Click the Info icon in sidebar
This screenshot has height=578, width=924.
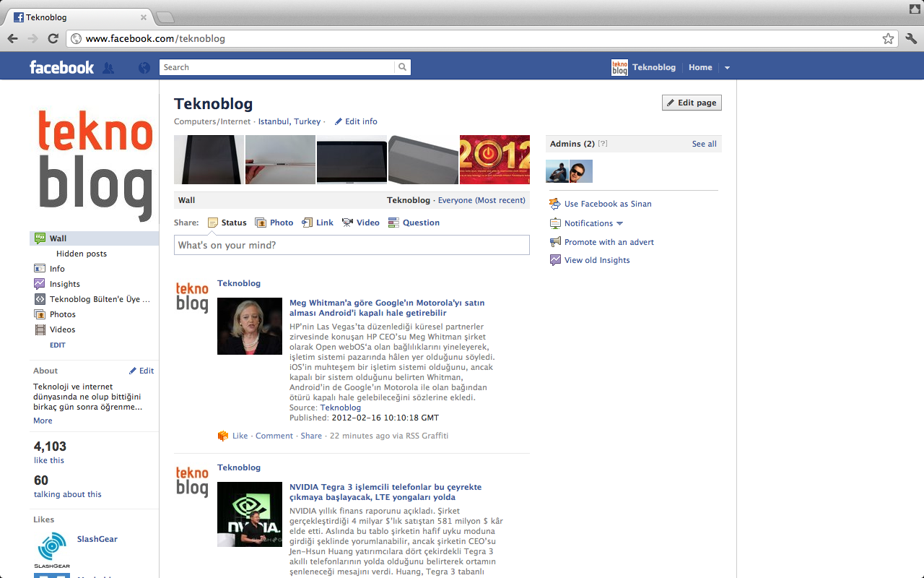40,269
